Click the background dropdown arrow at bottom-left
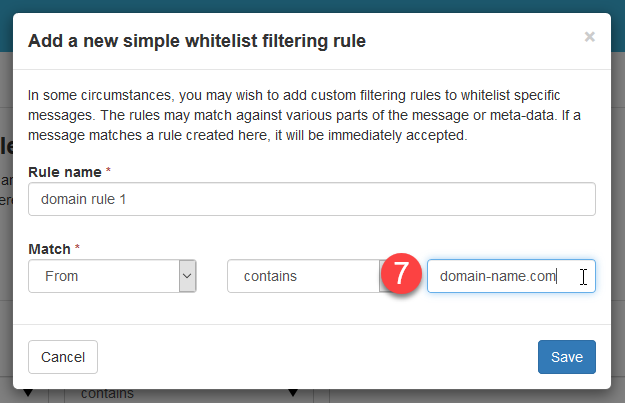The width and height of the screenshot is (625, 403). pyautogui.click(x=28, y=395)
